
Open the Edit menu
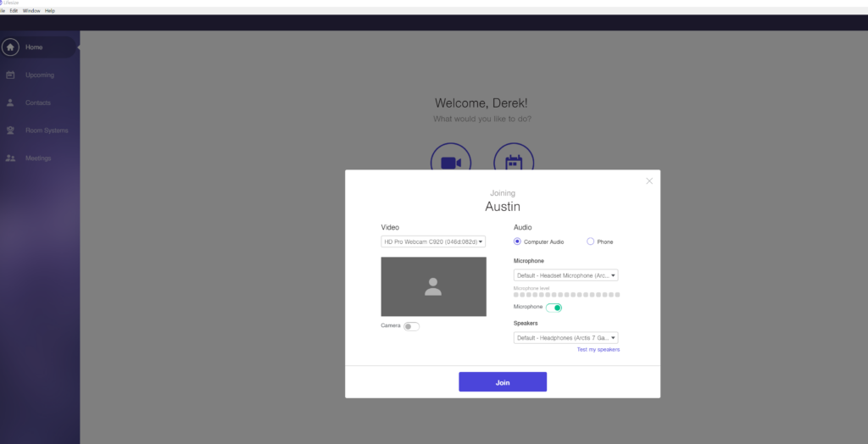coord(14,10)
